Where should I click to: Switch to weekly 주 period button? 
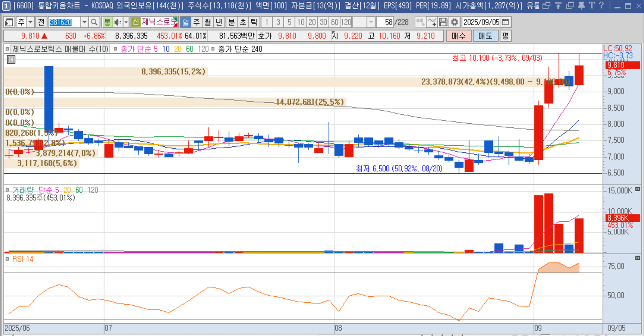(197, 22)
